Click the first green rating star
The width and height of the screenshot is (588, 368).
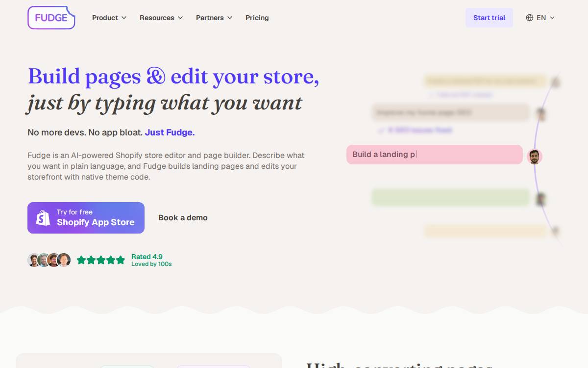click(x=81, y=260)
